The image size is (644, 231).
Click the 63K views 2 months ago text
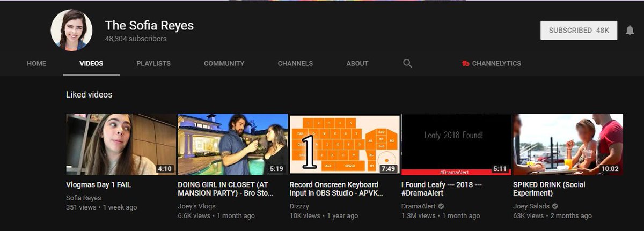tap(552, 215)
